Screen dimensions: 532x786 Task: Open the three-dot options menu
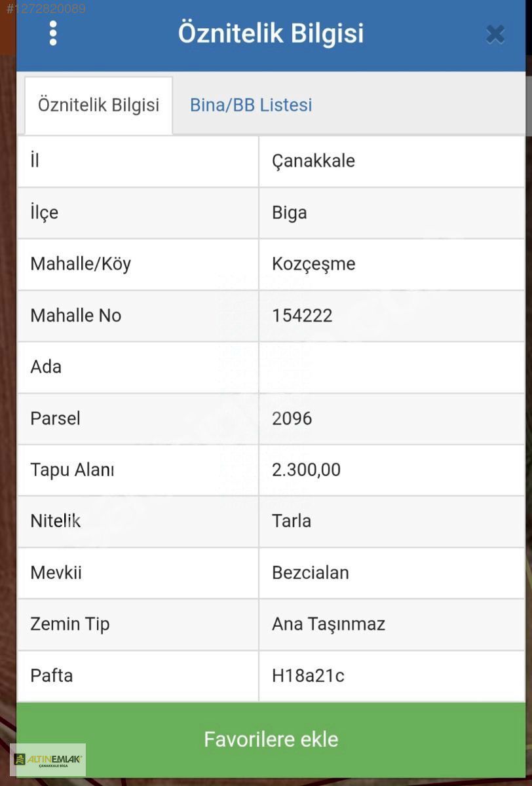pos(53,33)
